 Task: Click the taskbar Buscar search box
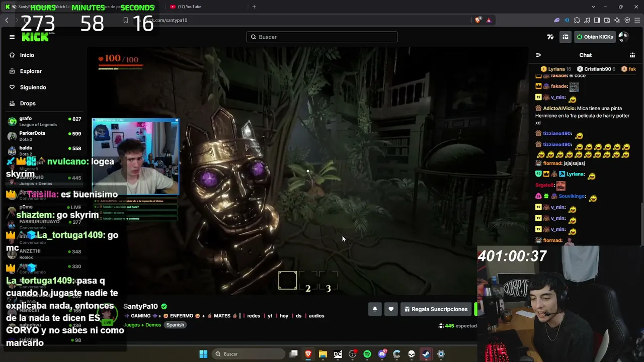click(x=248, y=354)
